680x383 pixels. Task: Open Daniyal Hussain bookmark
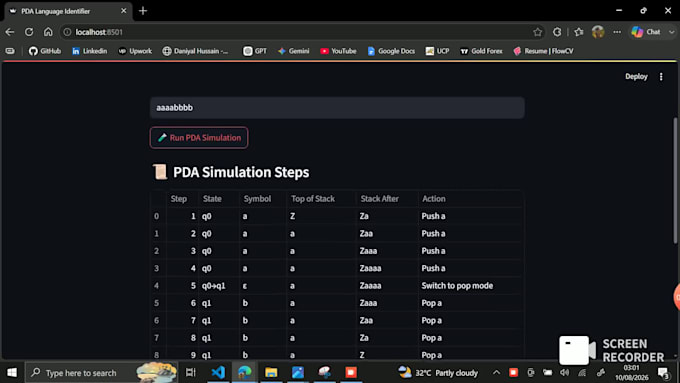pyautogui.click(x=196, y=51)
